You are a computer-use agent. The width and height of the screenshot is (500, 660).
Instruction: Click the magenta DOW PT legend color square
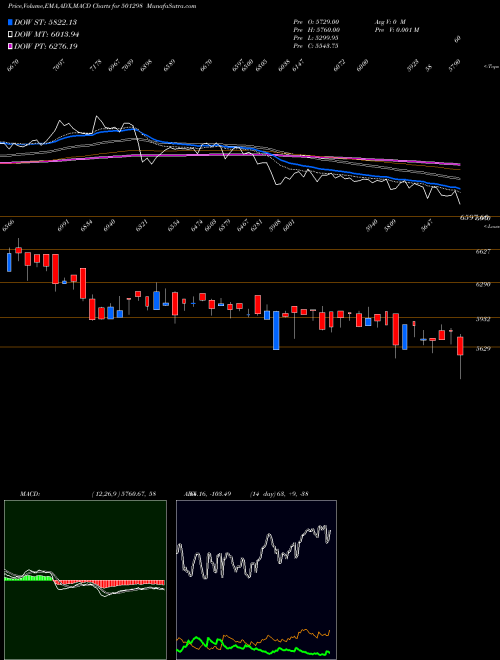pyautogui.click(x=10, y=46)
